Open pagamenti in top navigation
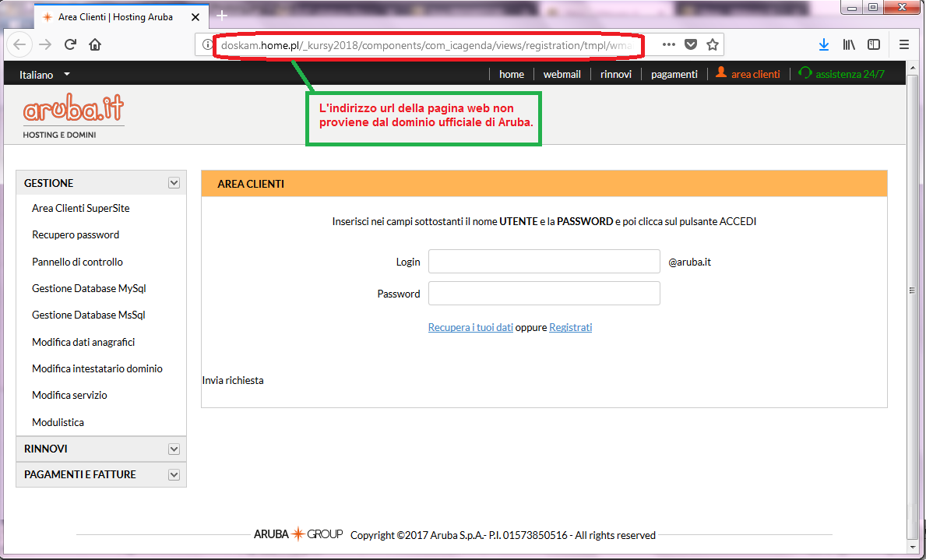 click(674, 75)
